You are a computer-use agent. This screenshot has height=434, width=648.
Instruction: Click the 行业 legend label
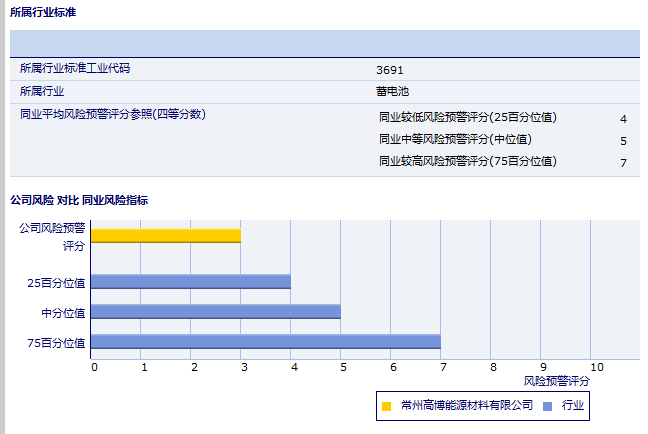[x=573, y=405]
